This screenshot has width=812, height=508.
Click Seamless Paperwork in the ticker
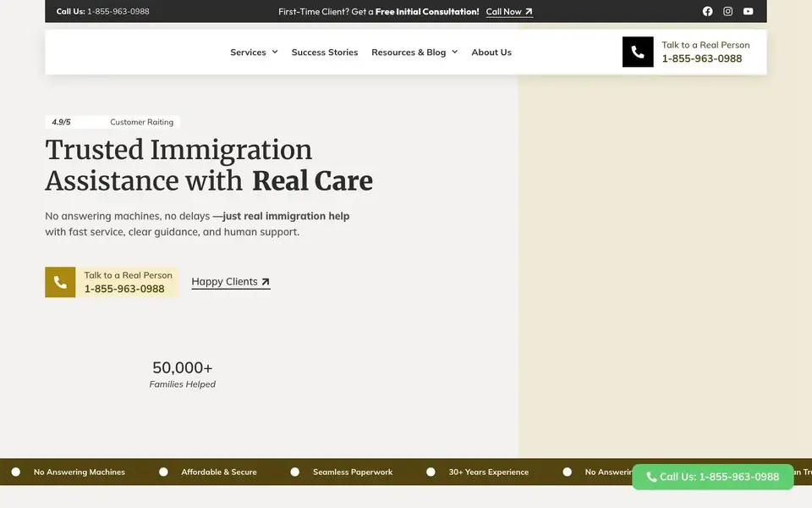(x=353, y=472)
